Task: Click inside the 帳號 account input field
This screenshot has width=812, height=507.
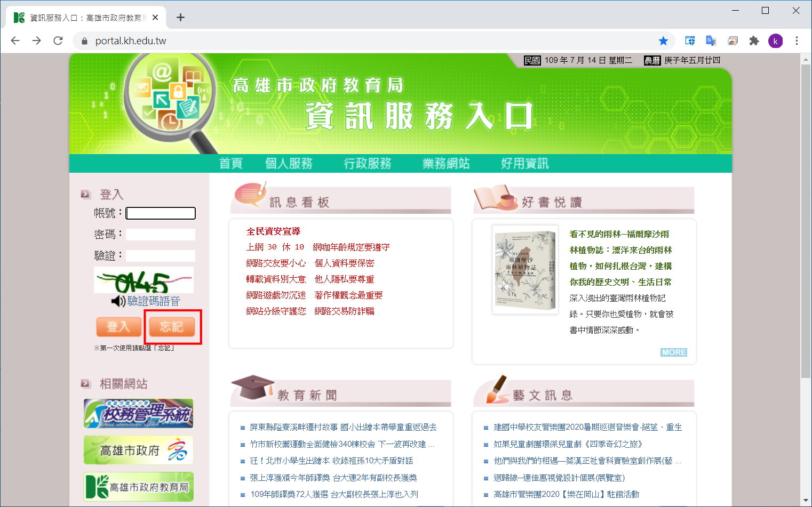Action: (160, 213)
